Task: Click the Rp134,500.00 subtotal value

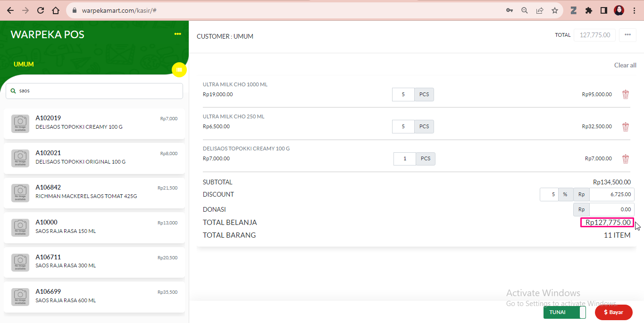Action: [x=612, y=182]
